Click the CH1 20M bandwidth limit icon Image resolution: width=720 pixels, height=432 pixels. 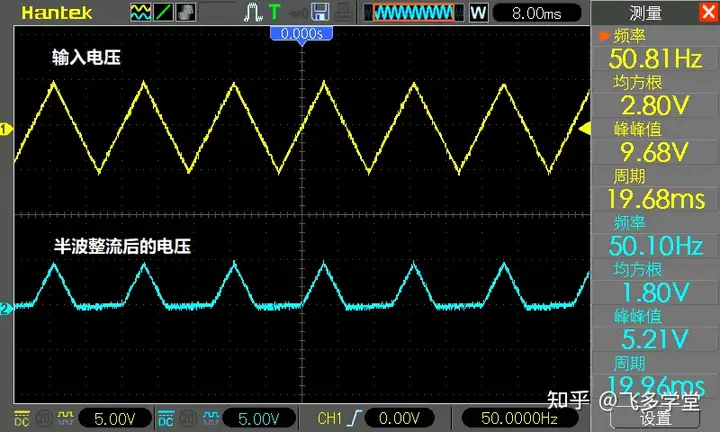click(44, 418)
